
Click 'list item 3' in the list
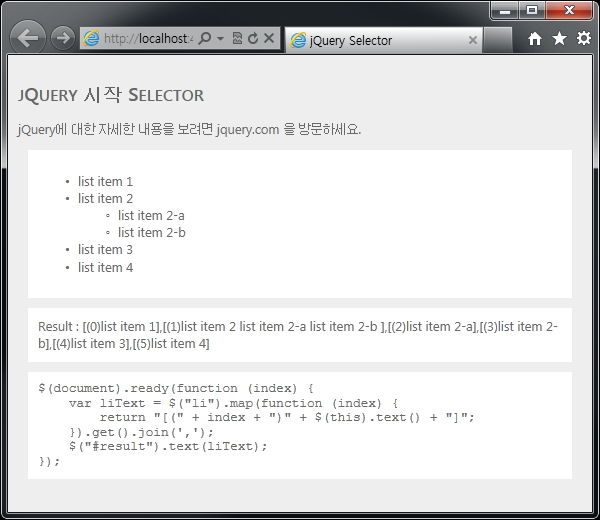(105, 249)
